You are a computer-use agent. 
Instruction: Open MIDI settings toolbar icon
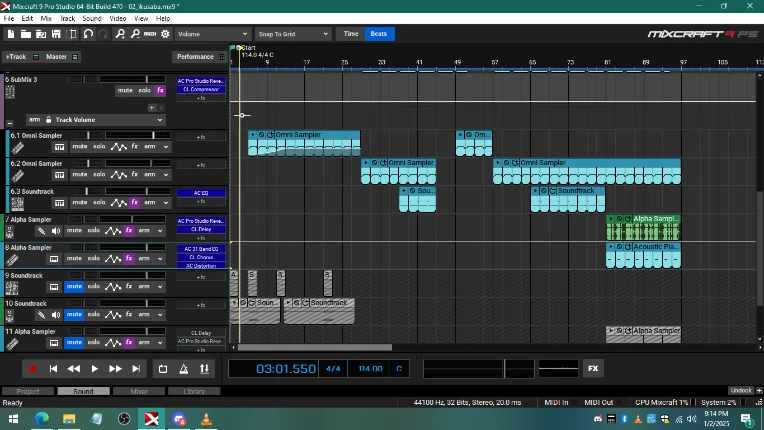point(150,34)
